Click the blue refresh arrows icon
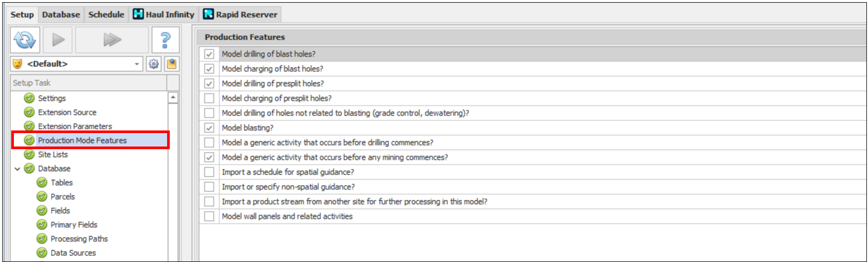 click(25, 40)
